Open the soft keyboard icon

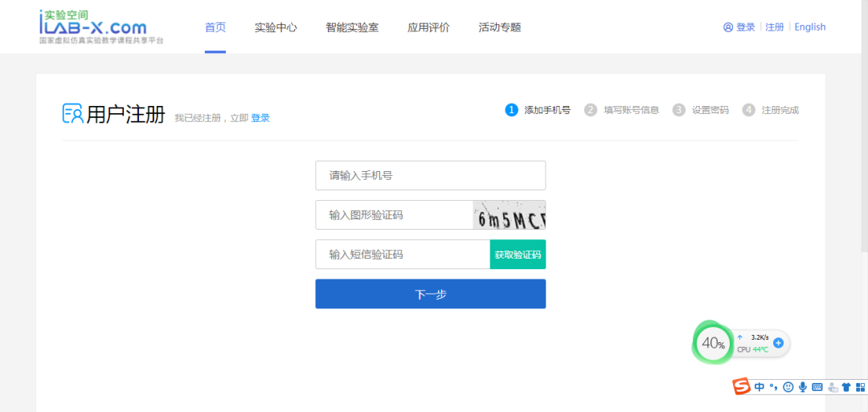(x=817, y=387)
